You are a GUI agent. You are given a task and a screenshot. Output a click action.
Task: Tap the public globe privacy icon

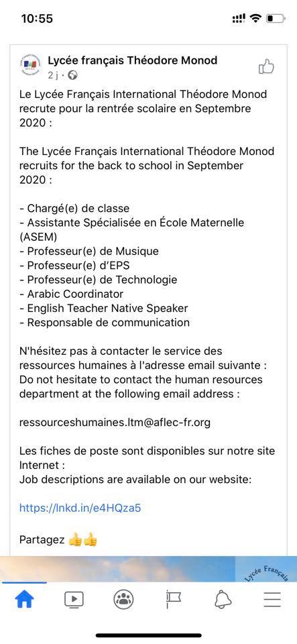click(73, 75)
